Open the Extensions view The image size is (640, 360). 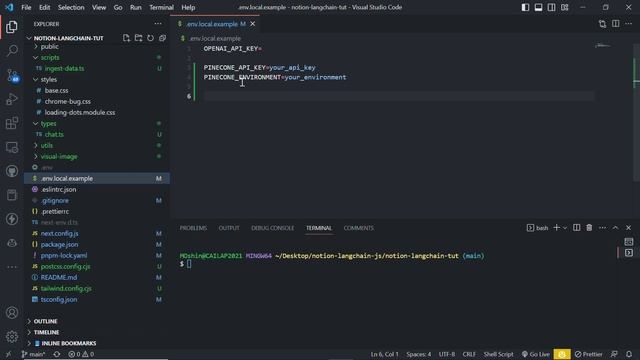coord(12,123)
